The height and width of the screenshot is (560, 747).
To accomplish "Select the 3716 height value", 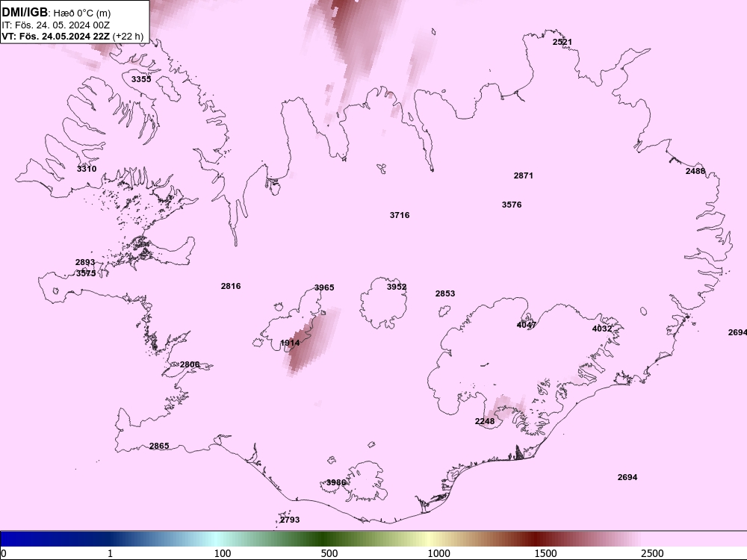I will (x=400, y=215).
